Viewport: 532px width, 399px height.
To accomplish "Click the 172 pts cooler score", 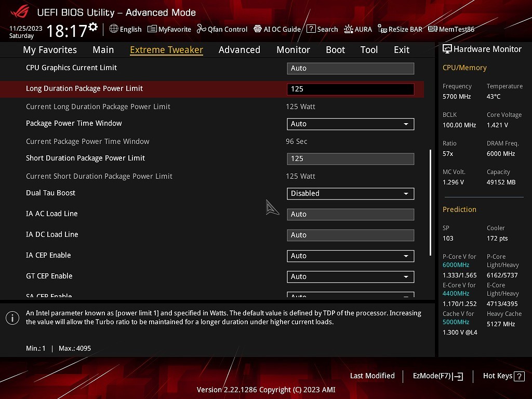I will point(497,238).
